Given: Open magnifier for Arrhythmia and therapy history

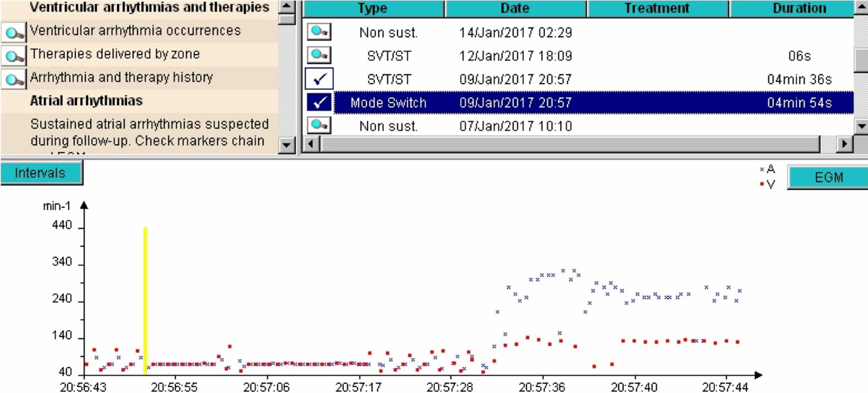Looking at the screenshot, I should 14,79.
